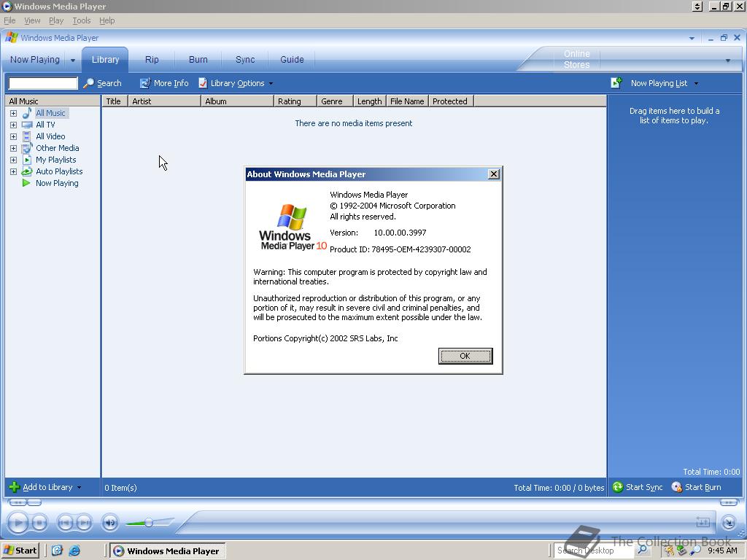This screenshot has height=560, width=747.
Task: Launch Internet Explorer from quick launch
Action: pos(75,551)
